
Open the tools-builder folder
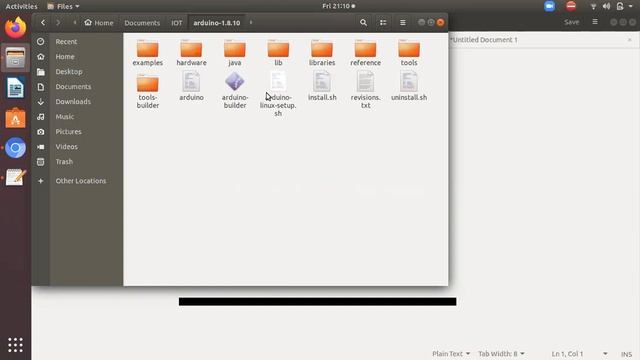tap(147, 91)
